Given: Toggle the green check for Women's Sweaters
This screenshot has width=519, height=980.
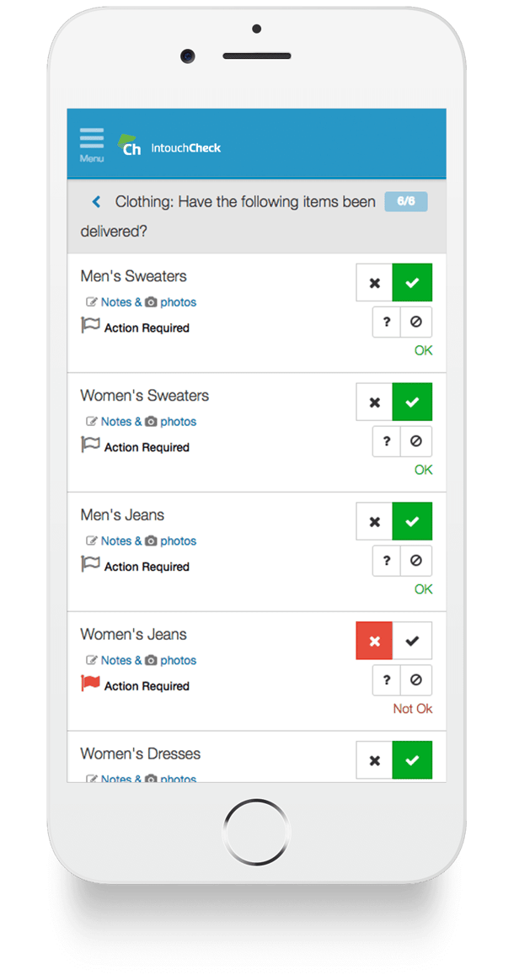Looking at the screenshot, I should [413, 402].
